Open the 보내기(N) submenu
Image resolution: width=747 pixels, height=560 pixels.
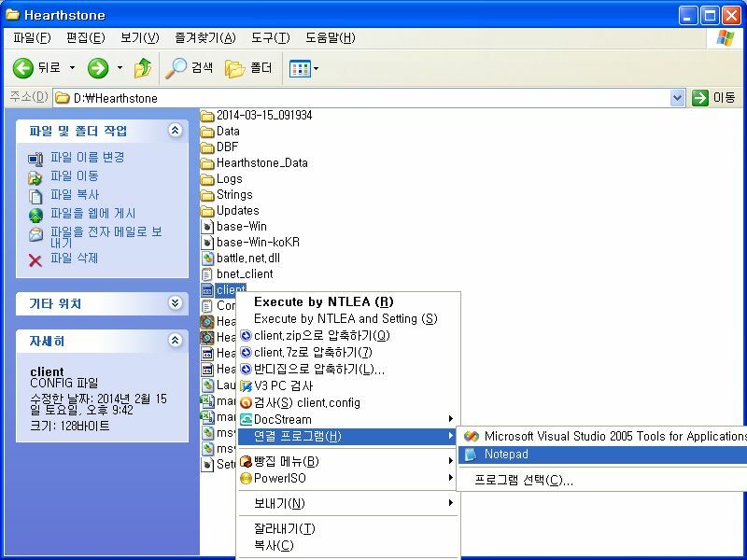[348, 503]
